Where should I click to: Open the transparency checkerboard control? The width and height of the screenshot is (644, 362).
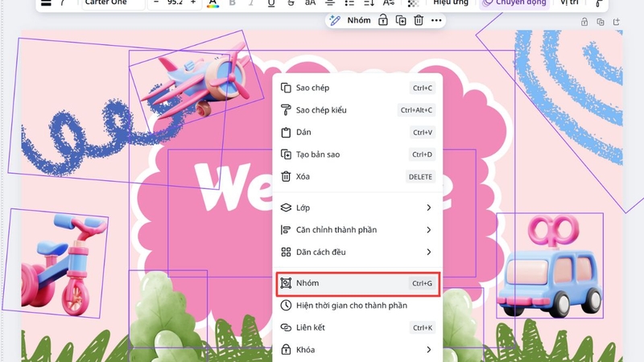click(x=413, y=3)
